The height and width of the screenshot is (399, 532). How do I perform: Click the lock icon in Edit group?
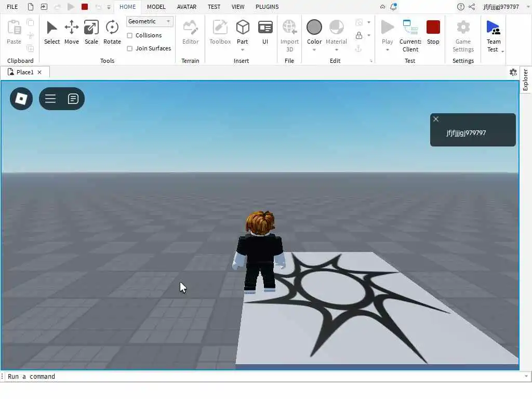[x=359, y=35]
